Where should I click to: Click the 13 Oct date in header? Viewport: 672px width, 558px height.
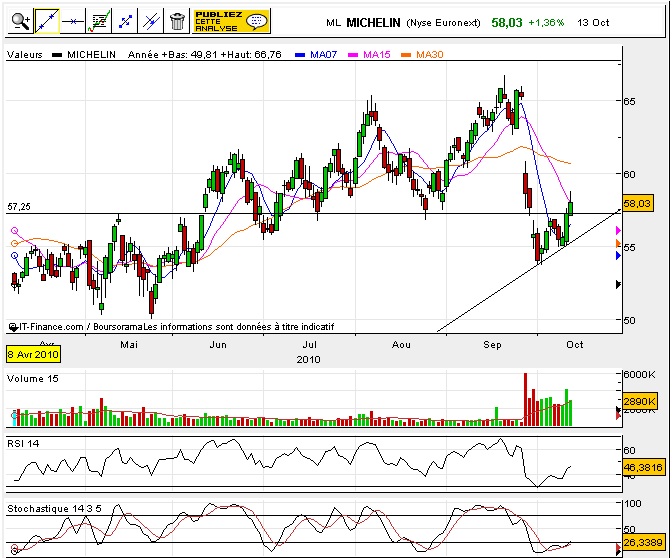coord(593,23)
